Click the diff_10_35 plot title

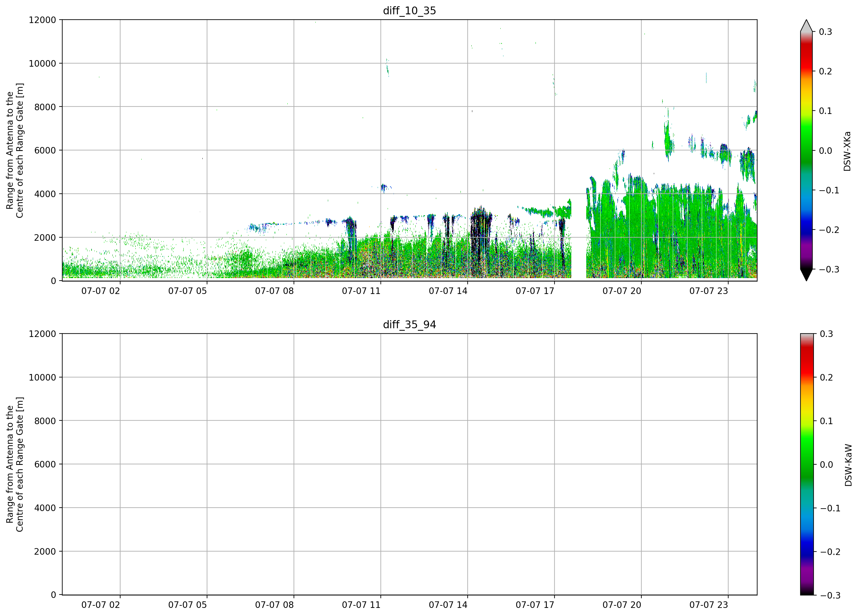409,11
